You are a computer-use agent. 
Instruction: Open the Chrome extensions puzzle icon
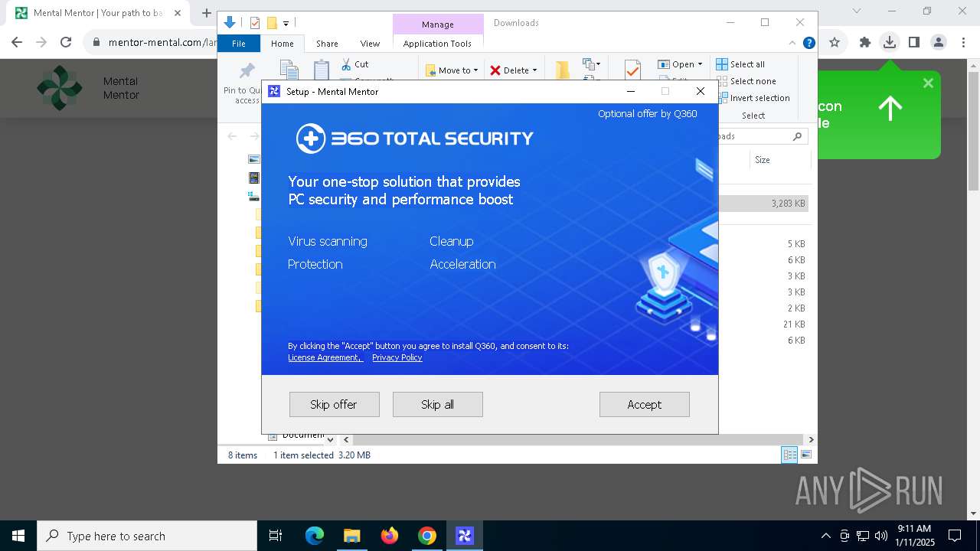[865, 42]
